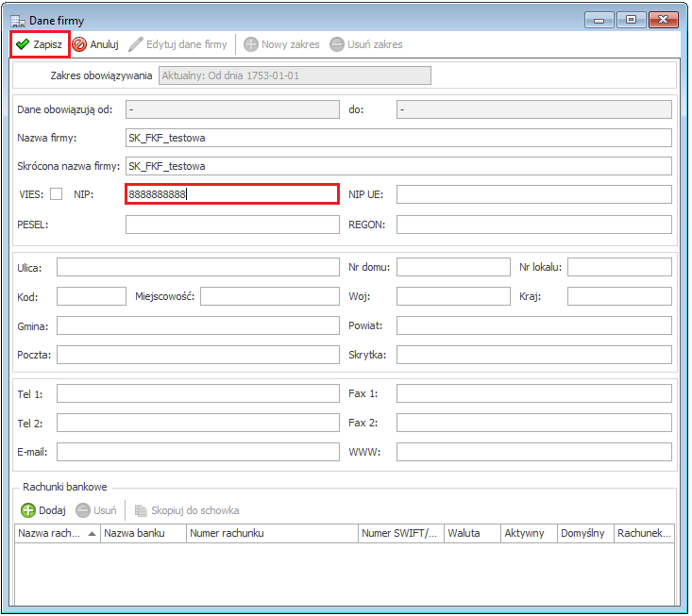Click the Skrytka field
692x616 pixels.
coord(534,355)
